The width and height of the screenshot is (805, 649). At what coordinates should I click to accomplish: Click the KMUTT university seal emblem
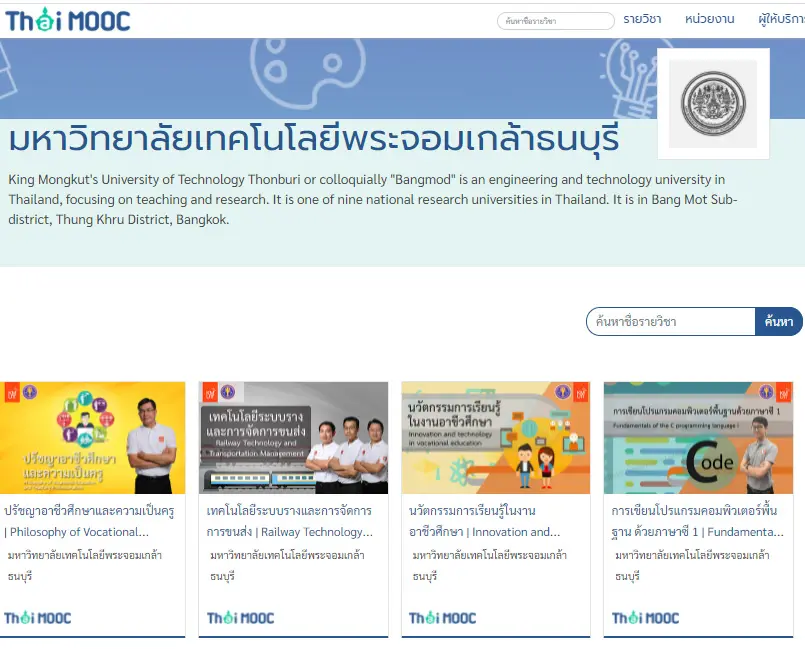pos(712,102)
